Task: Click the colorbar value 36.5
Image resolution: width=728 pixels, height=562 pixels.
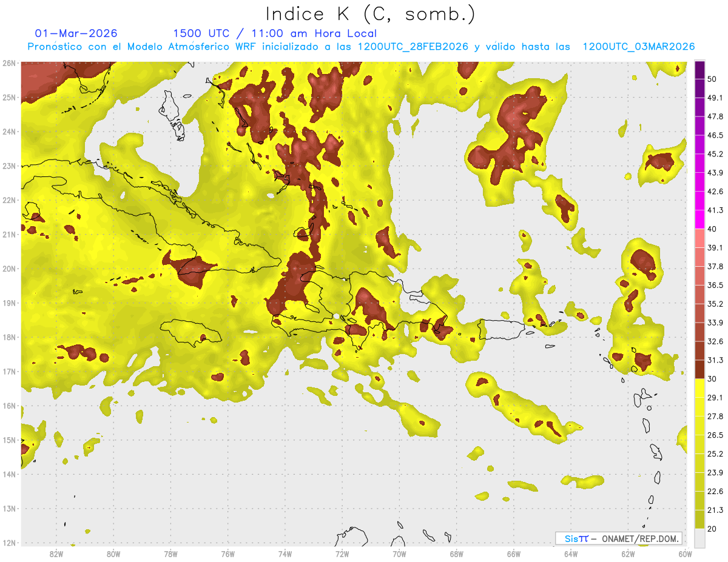Action: (715, 285)
